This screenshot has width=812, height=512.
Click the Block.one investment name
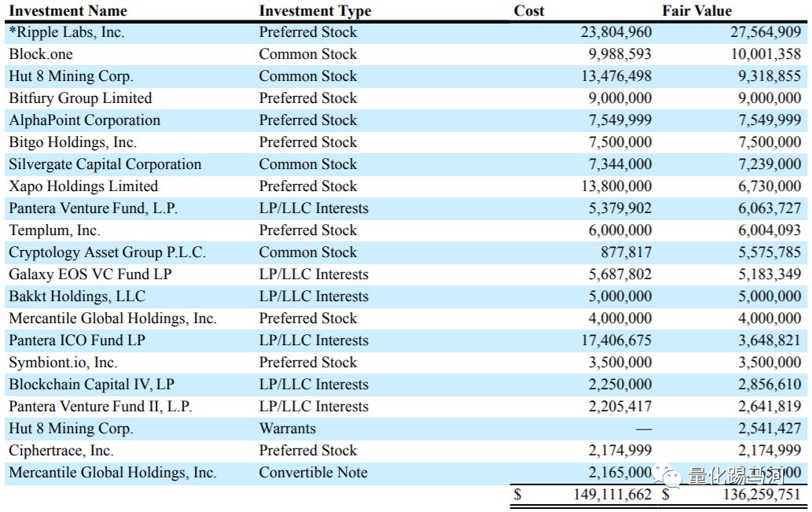click(x=41, y=54)
